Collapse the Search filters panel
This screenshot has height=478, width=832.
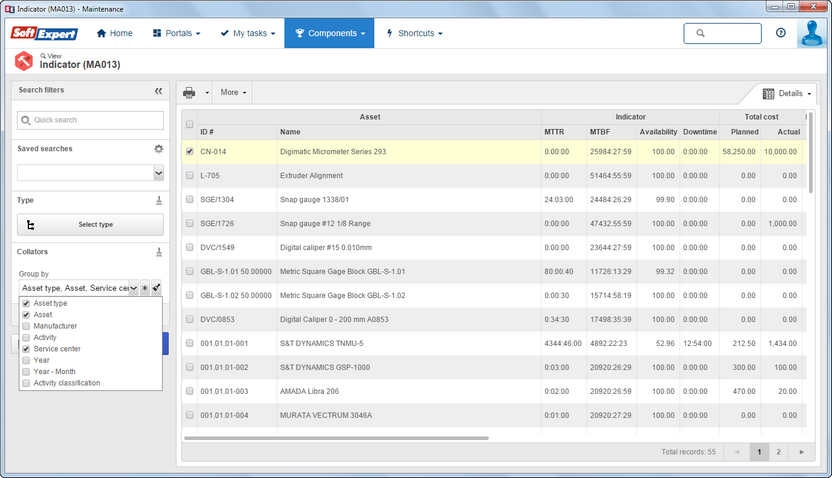(x=158, y=91)
